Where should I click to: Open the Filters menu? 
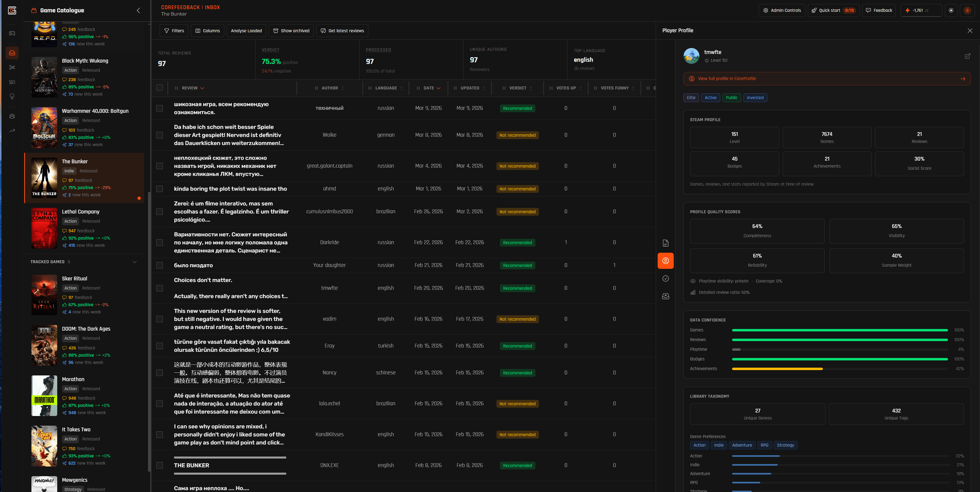(174, 31)
